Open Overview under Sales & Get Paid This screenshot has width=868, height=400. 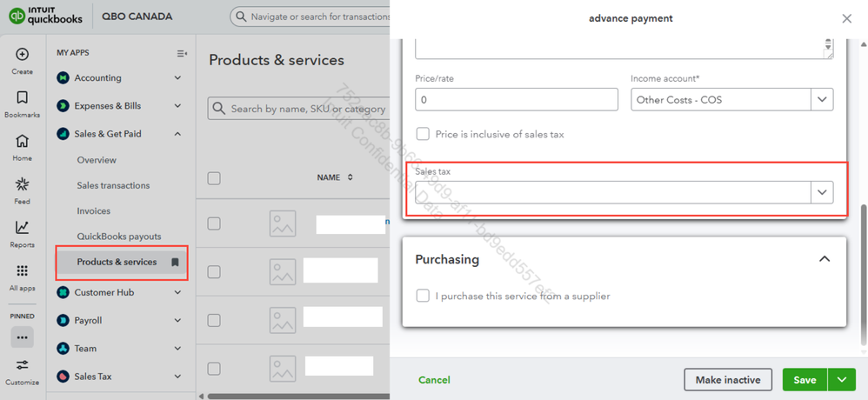click(x=97, y=160)
